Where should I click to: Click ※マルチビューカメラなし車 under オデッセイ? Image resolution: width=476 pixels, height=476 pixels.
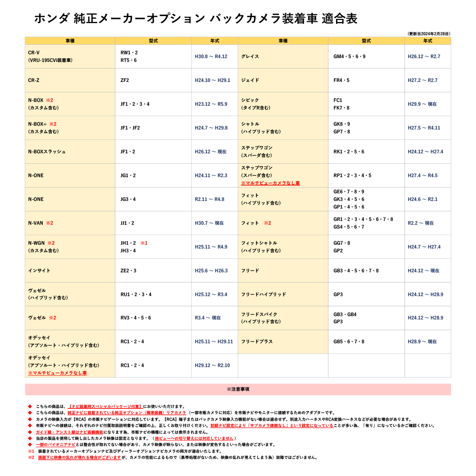coord(58,373)
